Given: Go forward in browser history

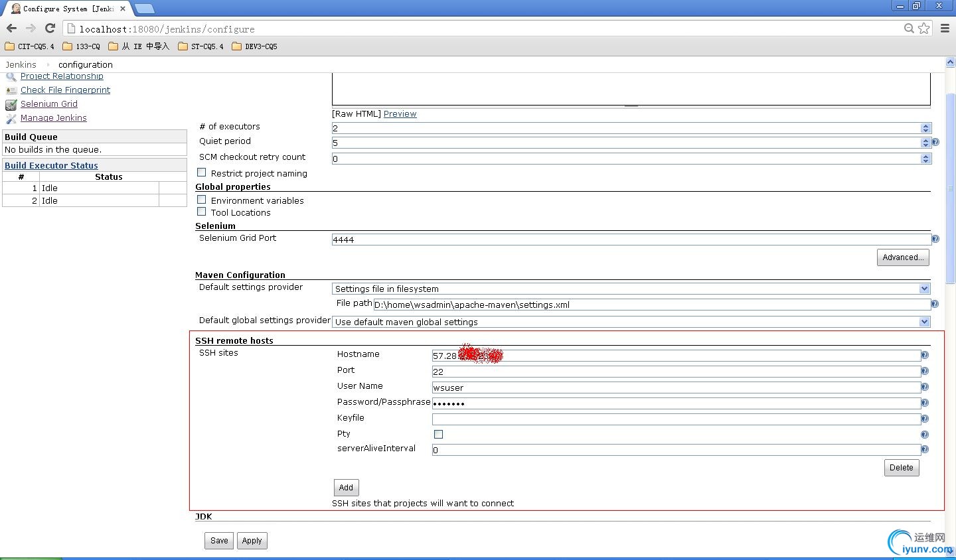Looking at the screenshot, I should tap(31, 29).
